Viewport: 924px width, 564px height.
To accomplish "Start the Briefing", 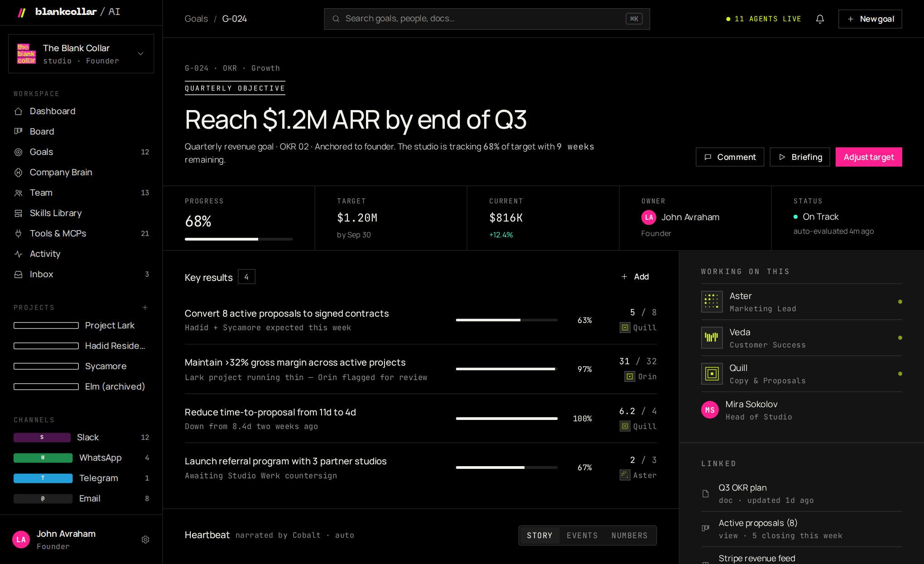I will click(800, 157).
